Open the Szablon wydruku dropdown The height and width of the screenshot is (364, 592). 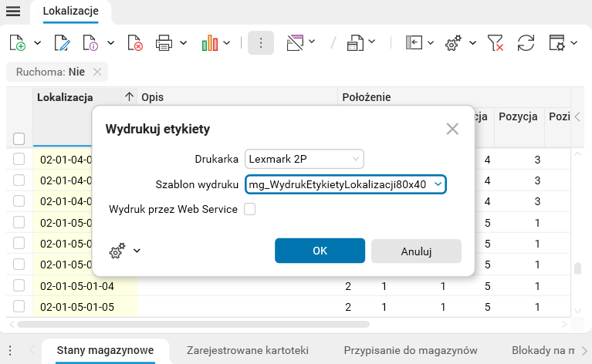(346, 184)
